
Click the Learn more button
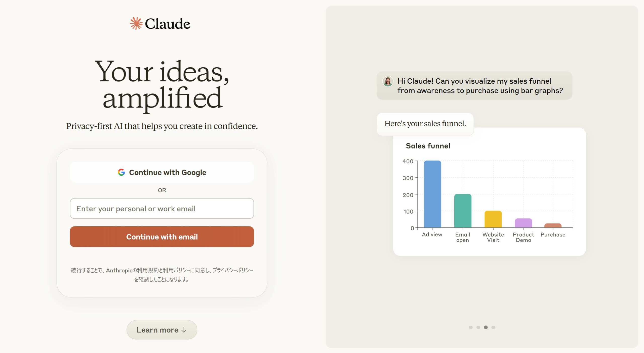(x=162, y=330)
